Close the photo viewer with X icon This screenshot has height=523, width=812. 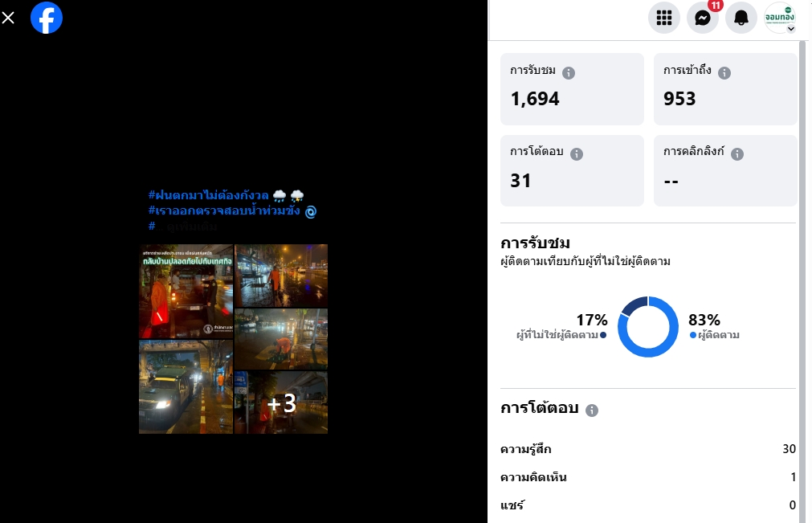point(8,18)
